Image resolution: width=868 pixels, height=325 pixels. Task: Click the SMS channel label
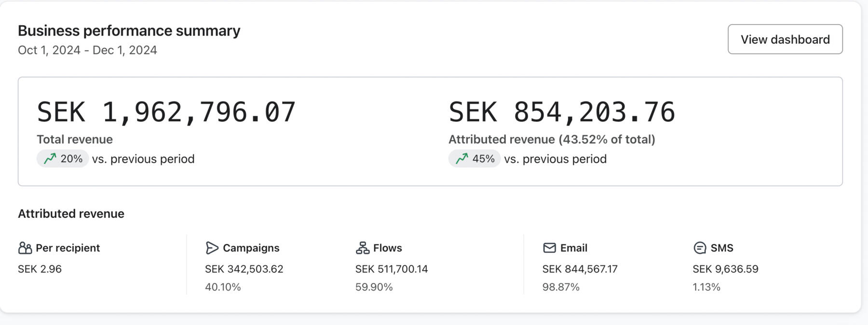tap(721, 248)
